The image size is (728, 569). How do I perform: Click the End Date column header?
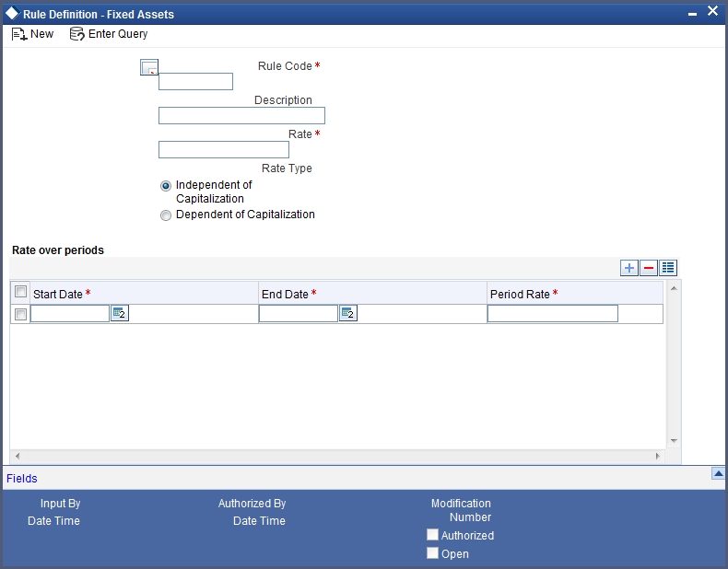372,294
